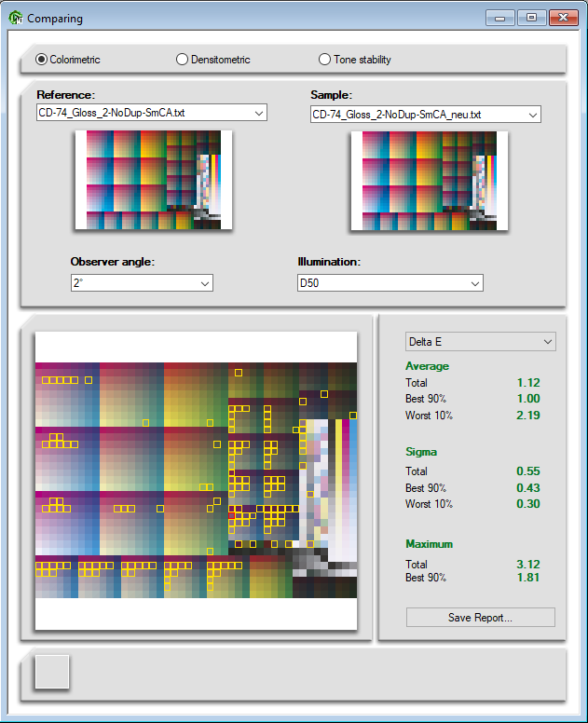The width and height of the screenshot is (588, 723).
Task: Click the Reference: label
Action: pos(66,94)
